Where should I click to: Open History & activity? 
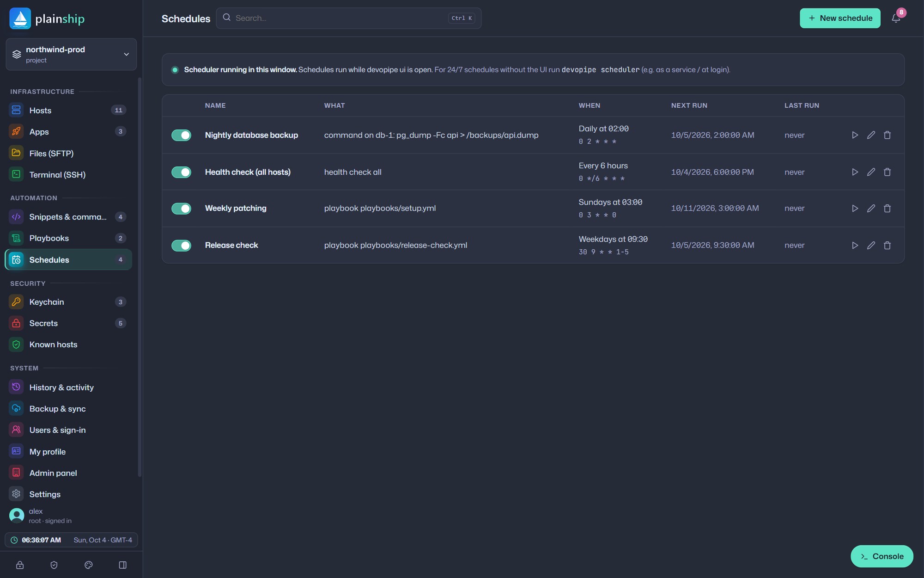coord(68,387)
